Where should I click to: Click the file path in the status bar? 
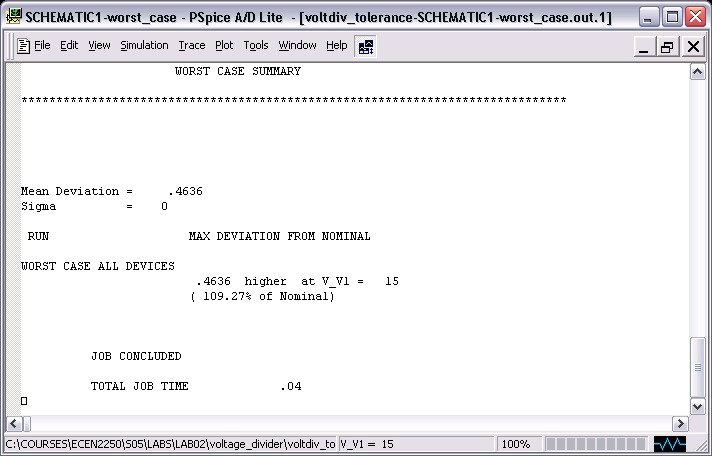click(x=170, y=444)
